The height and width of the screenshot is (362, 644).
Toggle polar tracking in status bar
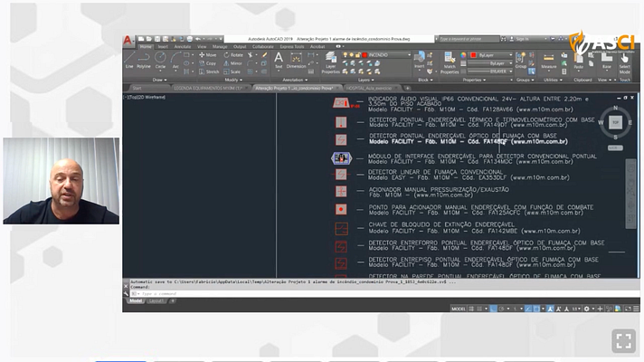501,309
